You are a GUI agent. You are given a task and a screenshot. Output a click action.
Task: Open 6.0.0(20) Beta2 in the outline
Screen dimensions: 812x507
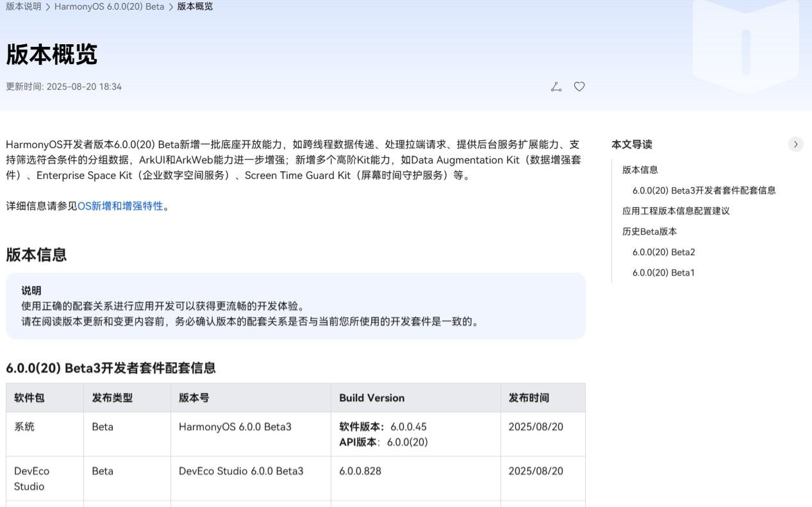(x=663, y=252)
